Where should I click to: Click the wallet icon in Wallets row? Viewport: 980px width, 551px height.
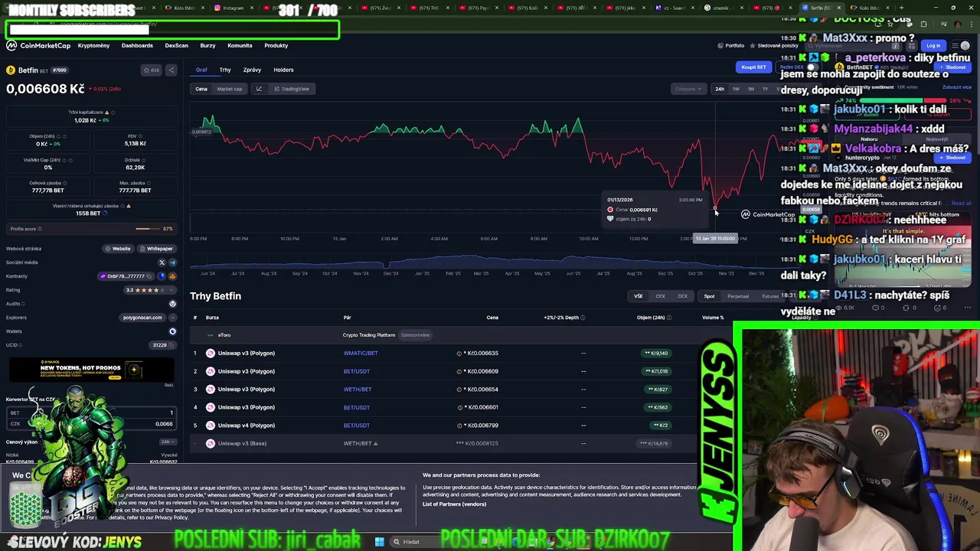click(x=171, y=331)
